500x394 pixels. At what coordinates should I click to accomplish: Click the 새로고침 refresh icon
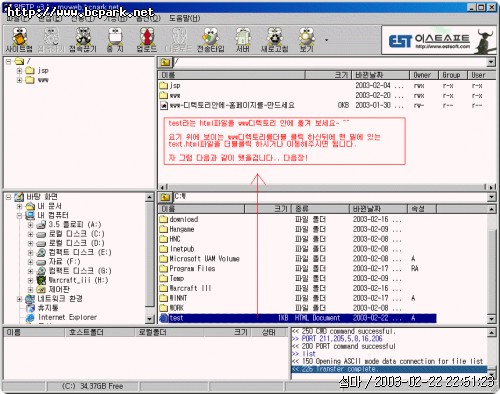[274, 40]
